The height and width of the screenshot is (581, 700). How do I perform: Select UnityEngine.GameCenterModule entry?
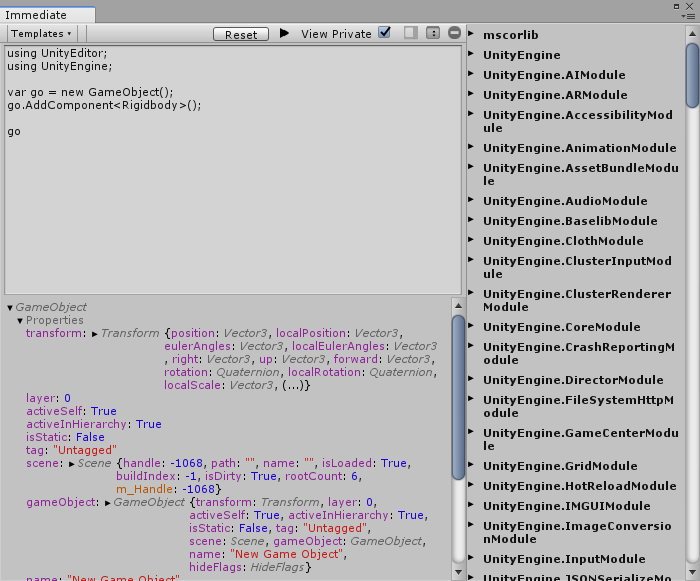[x=581, y=439]
